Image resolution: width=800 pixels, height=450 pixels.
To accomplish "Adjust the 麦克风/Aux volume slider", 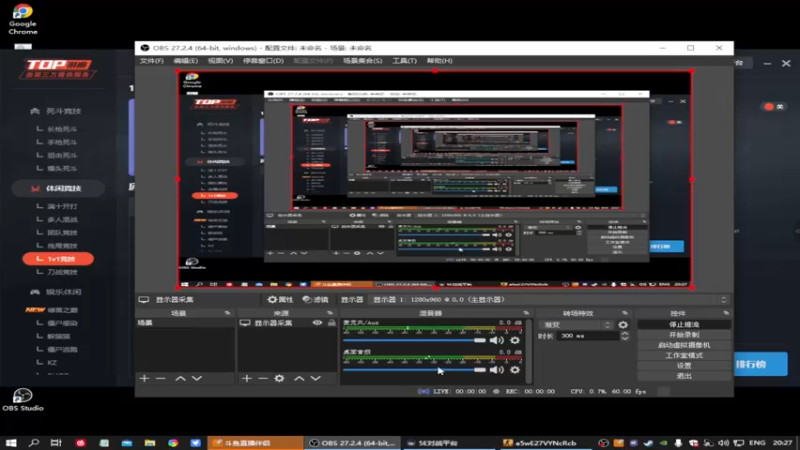I will click(x=414, y=340).
